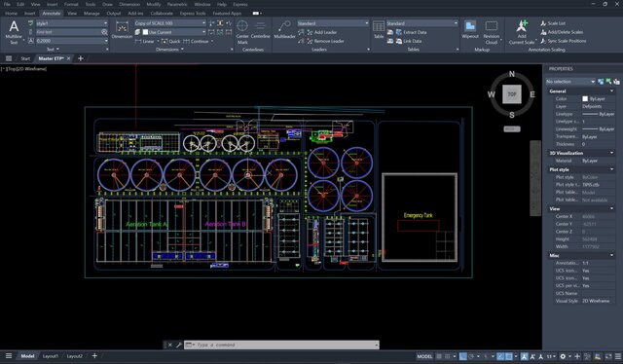This screenshot has height=364, width=623.
Task: Select the Wipeout tool
Action: coord(470,30)
